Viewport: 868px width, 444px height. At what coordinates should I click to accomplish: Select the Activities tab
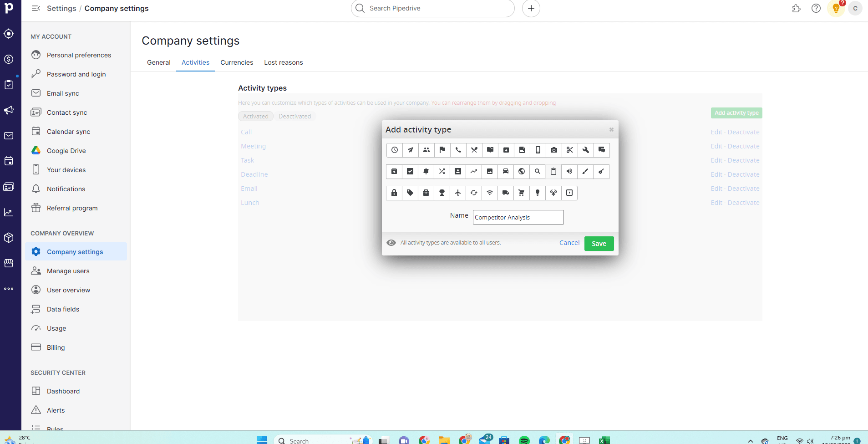(x=196, y=62)
